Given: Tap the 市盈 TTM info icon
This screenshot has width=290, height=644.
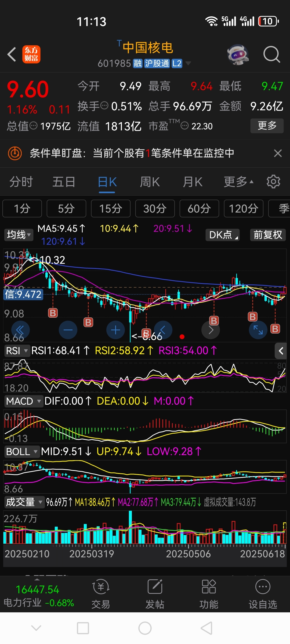Looking at the screenshot, I should [x=184, y=126].
